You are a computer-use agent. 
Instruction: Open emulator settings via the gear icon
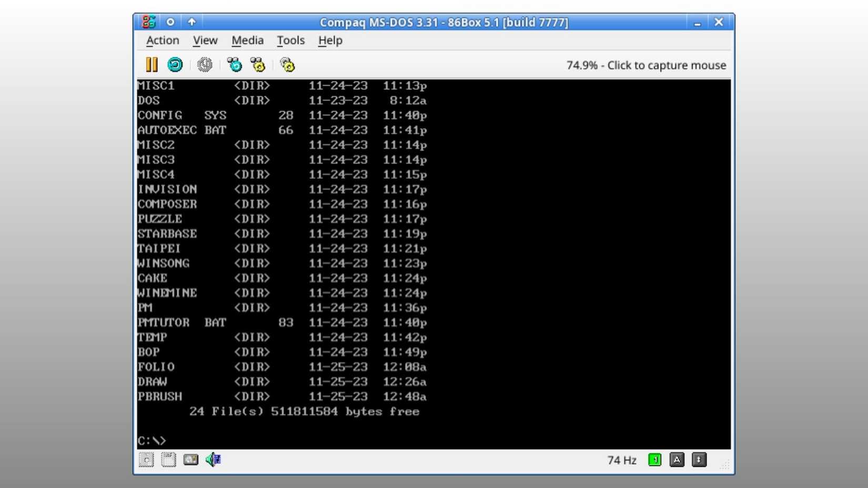(x=287, y=65)
